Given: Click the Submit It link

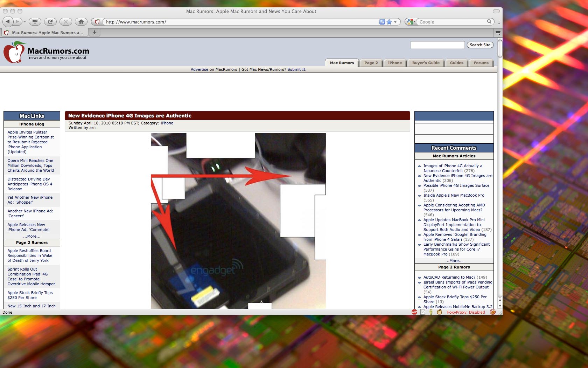Looking at the screenshot, I should point(297,69).
